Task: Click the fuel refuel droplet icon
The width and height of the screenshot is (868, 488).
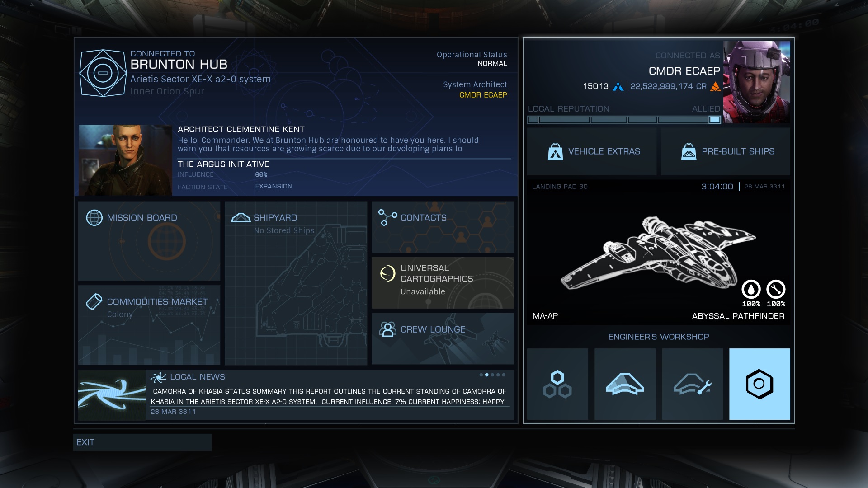Action: [x=751, y=289]
